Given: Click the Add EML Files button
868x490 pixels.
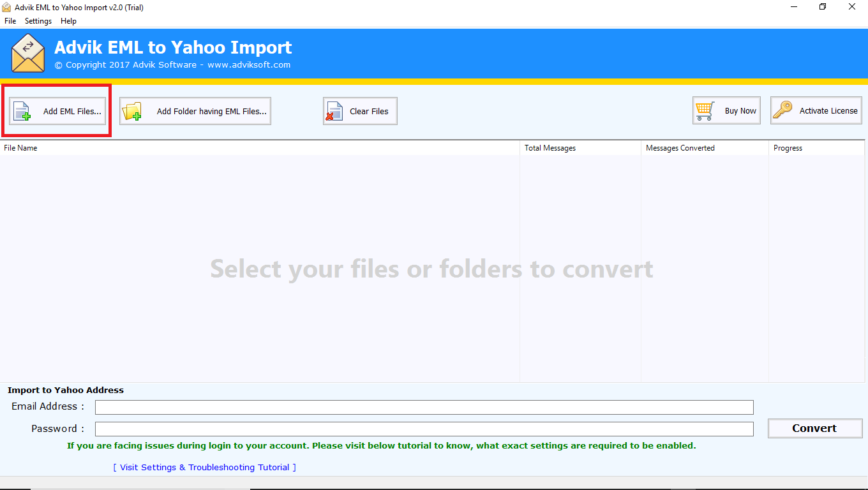Looking at the screenshot, I should pyautogui.click(x=57, y=111).
